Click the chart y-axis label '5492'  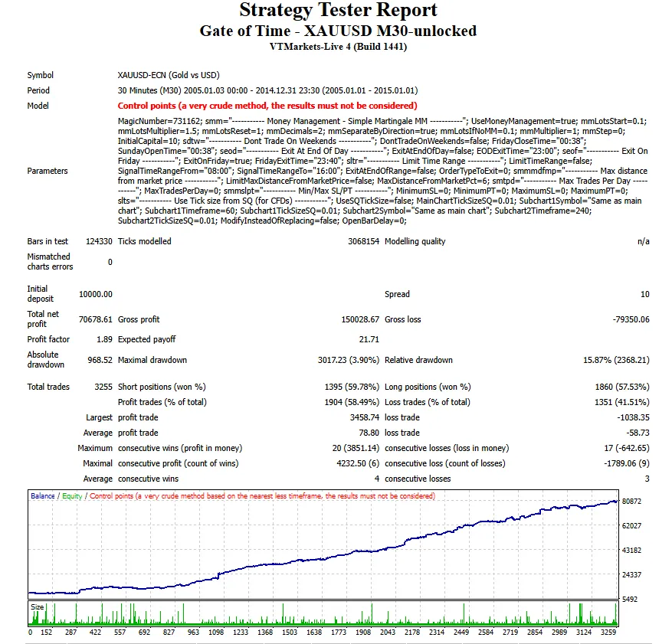click(630, 599)
